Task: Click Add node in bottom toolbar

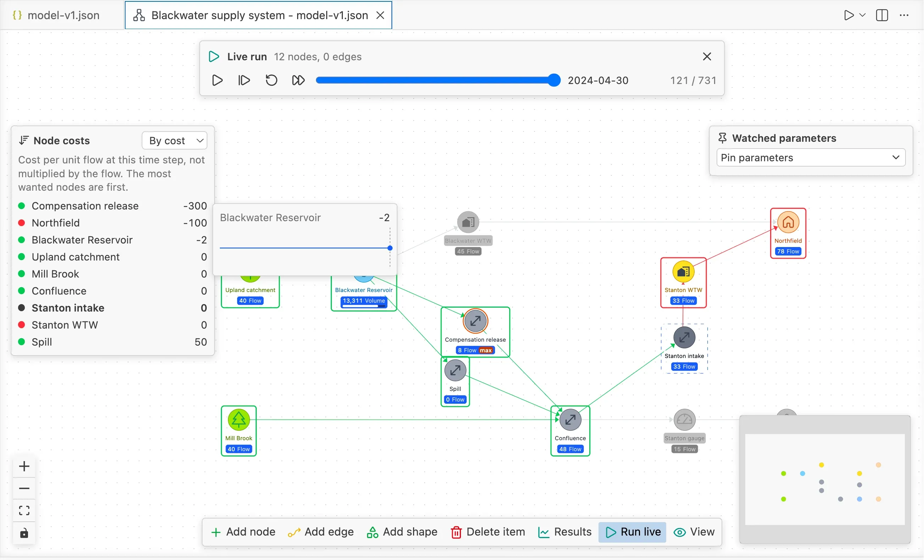Action: coord(243,532)
